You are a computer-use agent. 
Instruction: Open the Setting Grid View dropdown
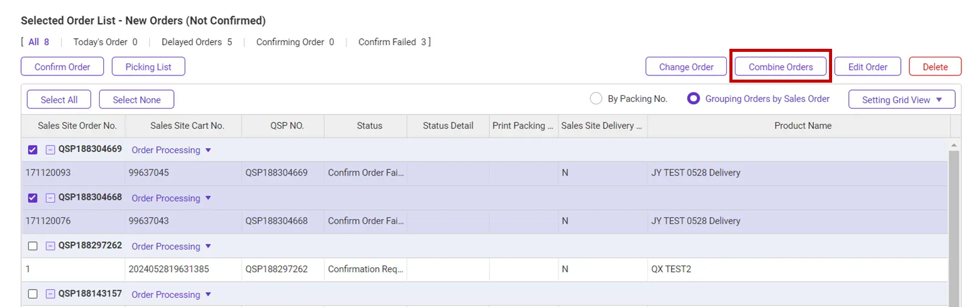[x=902, y=100]
